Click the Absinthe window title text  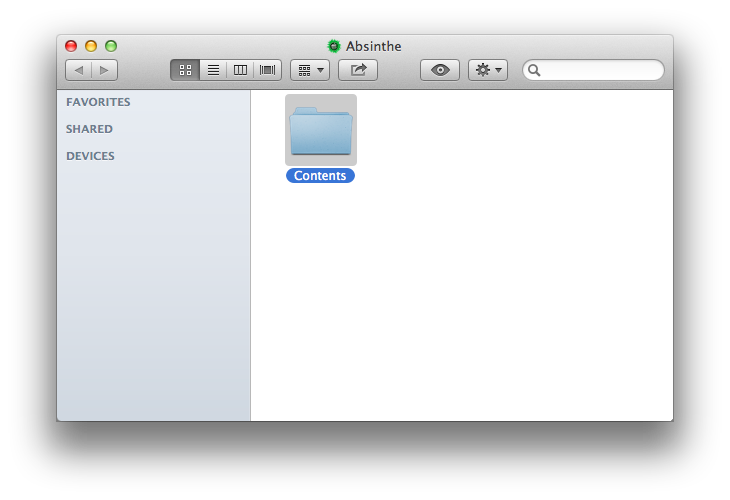coord(373,46)
